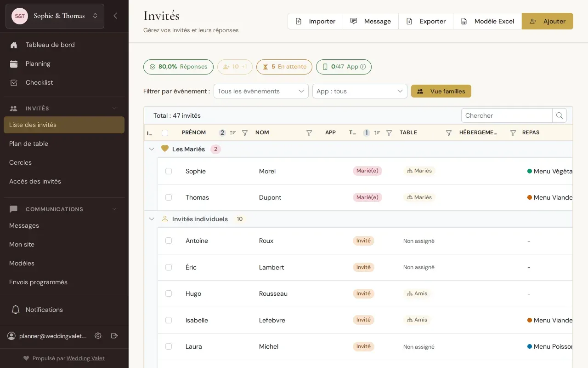Click the sort icon in Prénom column
This screenshot has width=588, height=368.
tap(233, 133)
